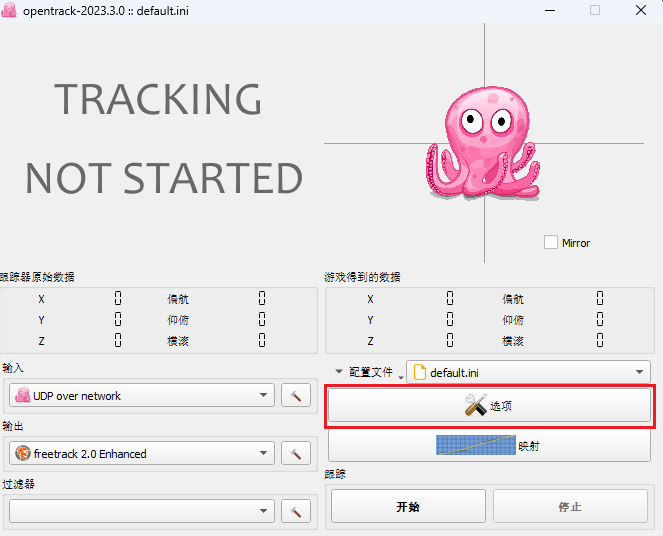Click the 仰俯 pitch label in game data

tap(512, 320)
